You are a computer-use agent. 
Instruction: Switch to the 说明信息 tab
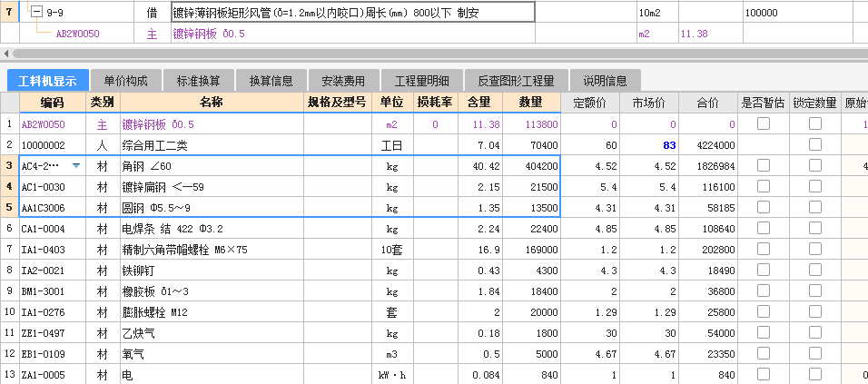(605, 81)
